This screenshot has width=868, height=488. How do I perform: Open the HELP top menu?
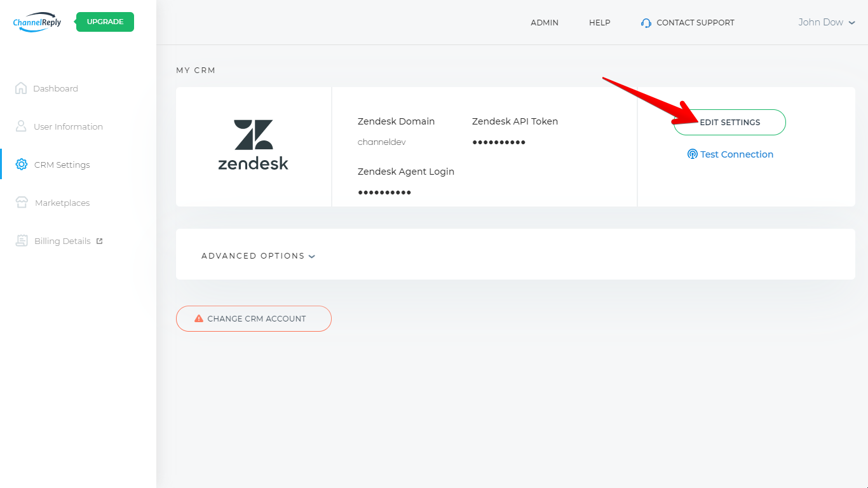tap(600, 22)
